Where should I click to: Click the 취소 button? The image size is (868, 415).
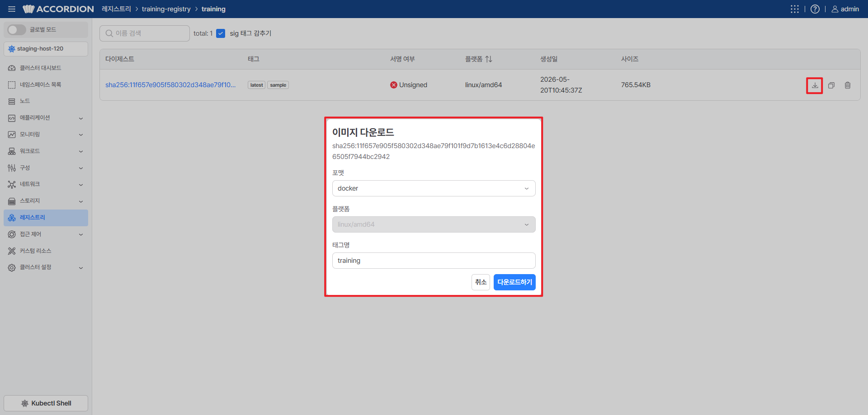point(481,282)
